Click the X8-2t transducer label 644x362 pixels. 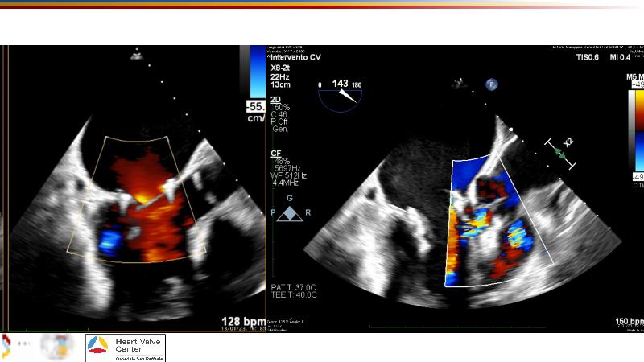(x=282, y=68)
